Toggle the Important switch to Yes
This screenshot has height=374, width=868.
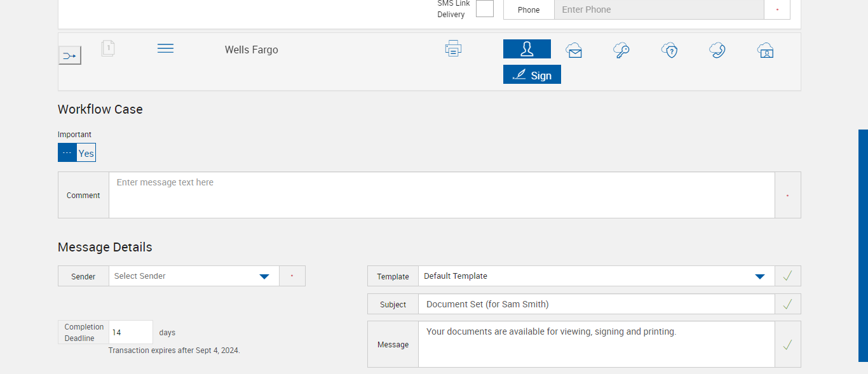(77, 153)
